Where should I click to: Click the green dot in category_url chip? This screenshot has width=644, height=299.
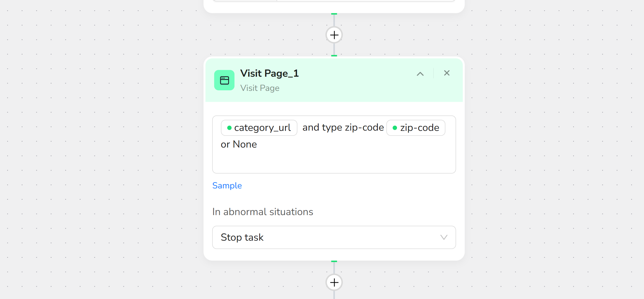pos(229,128)
